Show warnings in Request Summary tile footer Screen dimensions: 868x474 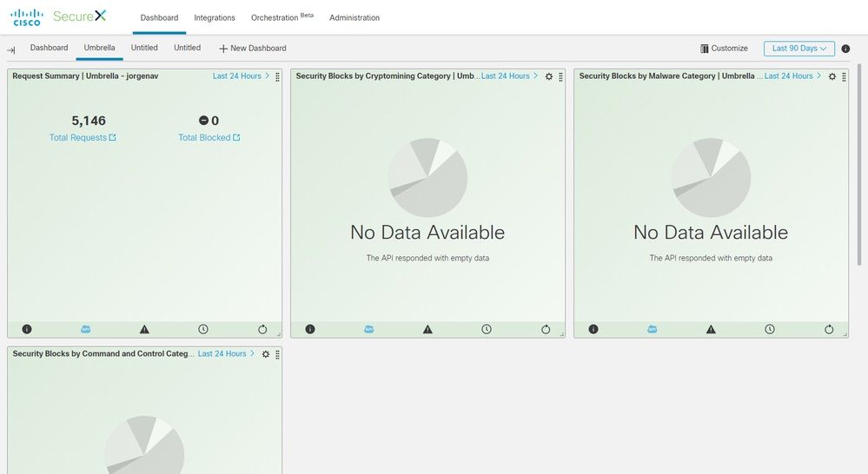(x=144, y=329)
